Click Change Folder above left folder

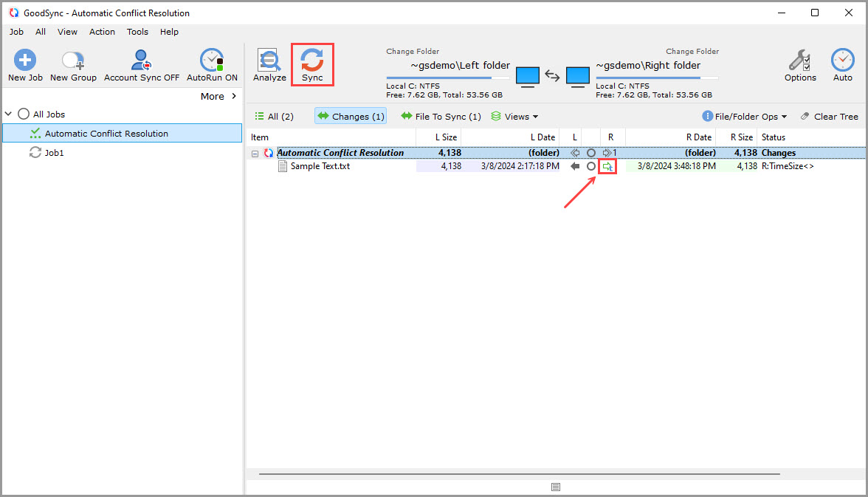[413, 52]
